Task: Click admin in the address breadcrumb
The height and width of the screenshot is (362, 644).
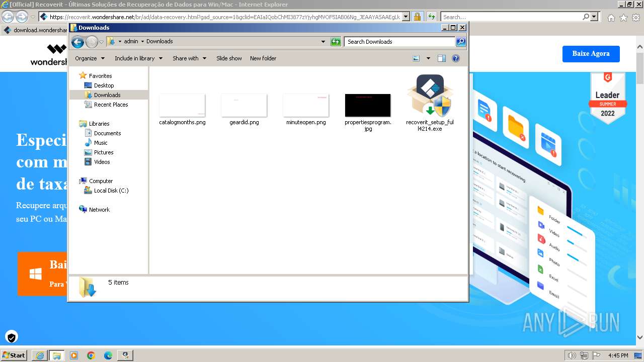Action: pyautogui.click(x=131, y=42)
